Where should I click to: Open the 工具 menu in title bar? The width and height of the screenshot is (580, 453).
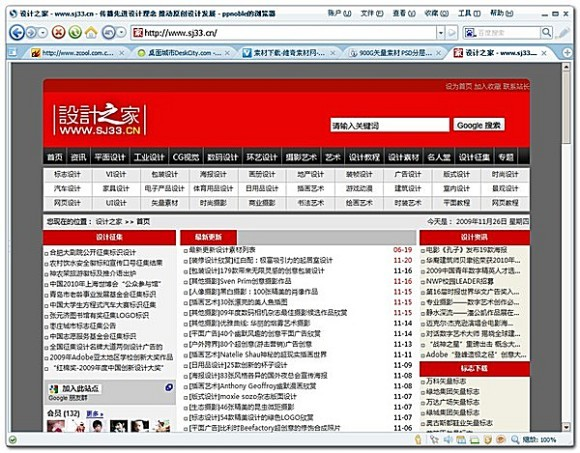469,13
